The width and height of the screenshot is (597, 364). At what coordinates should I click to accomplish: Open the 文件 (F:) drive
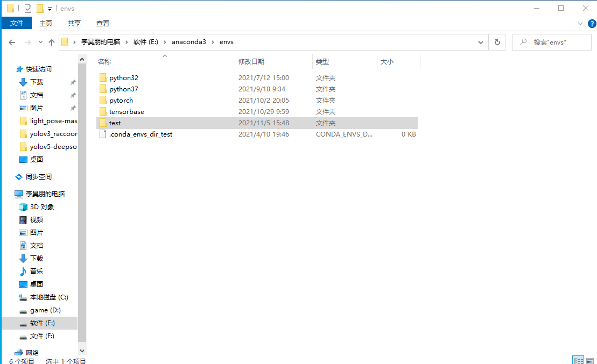tap(43, 336)
